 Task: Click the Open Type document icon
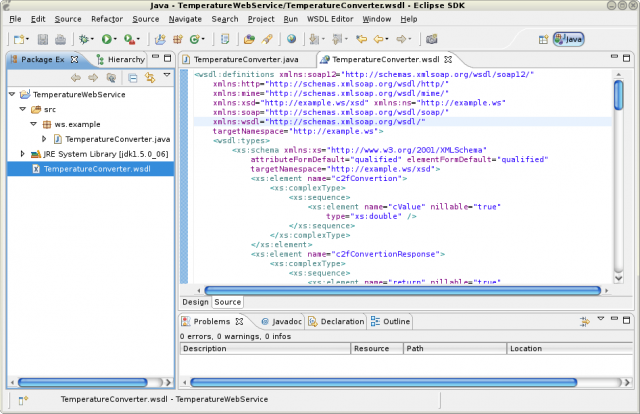[x=225, y=39]
